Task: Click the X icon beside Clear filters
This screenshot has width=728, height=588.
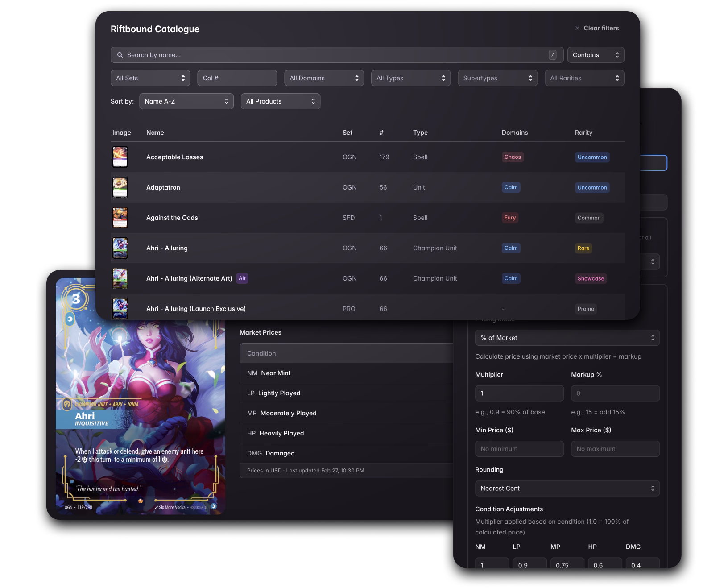Action: click(577, 28)
